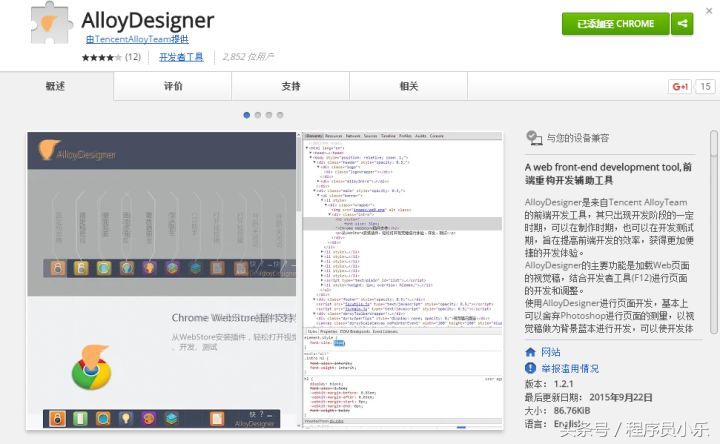Click the 2,852 位用户 user count
The width and height of the screenshot is (720, 444).
pyautogui.click(x=248, y=57)
